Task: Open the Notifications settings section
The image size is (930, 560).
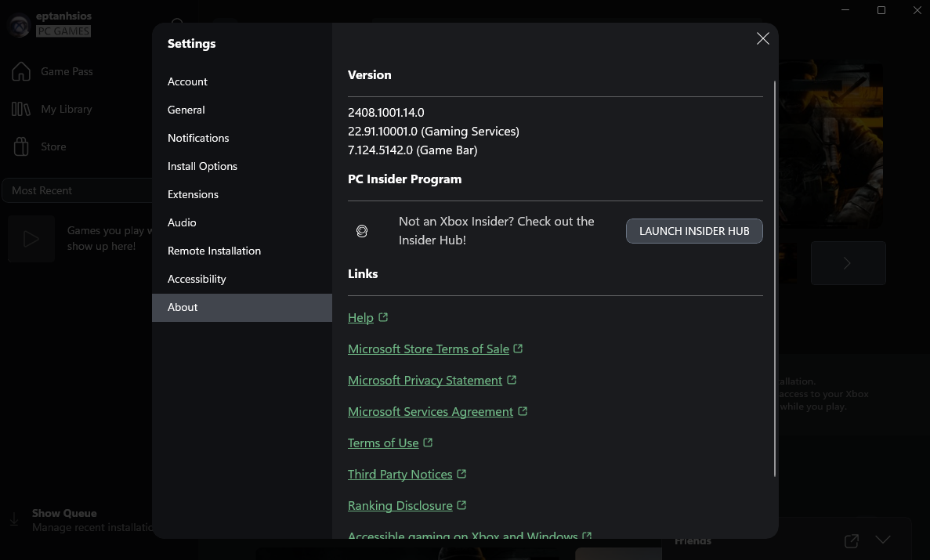Action: click(x=242, y=138)
